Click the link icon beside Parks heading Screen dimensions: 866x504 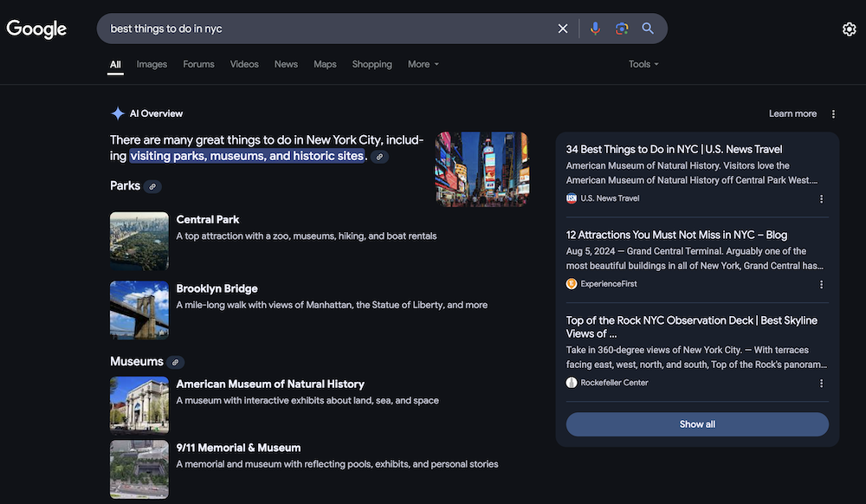coord(152,186)
